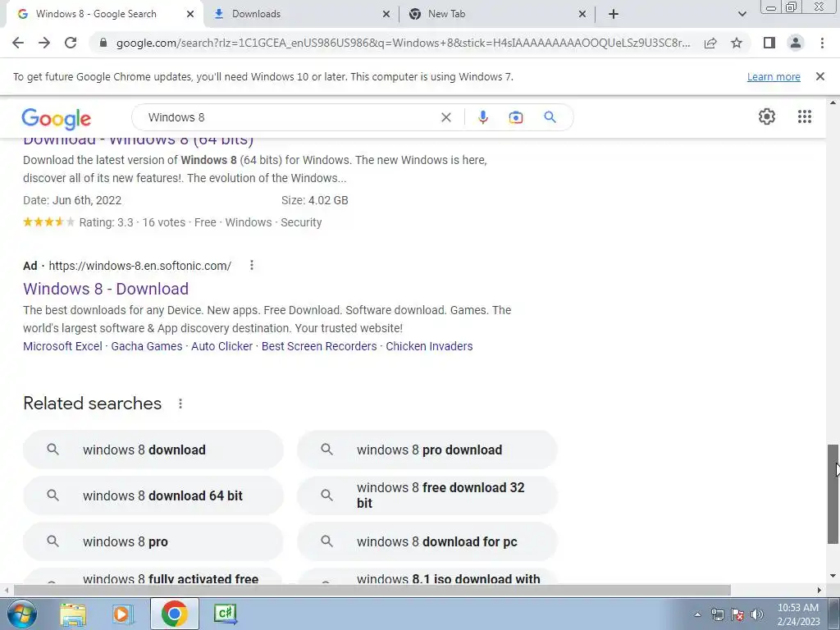Switch to the New Tab tab
This screenshot has height=630, width=840.
point(496,15)
